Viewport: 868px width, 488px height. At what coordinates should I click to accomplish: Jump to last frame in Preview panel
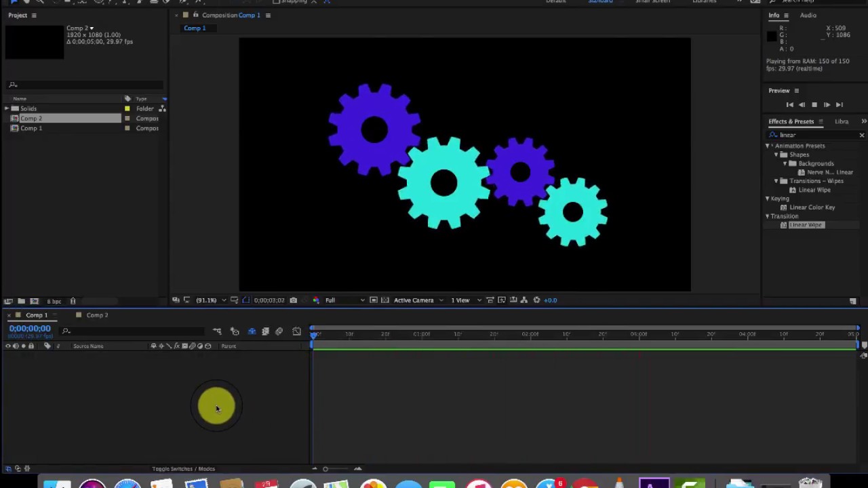[x=839, y=104]
